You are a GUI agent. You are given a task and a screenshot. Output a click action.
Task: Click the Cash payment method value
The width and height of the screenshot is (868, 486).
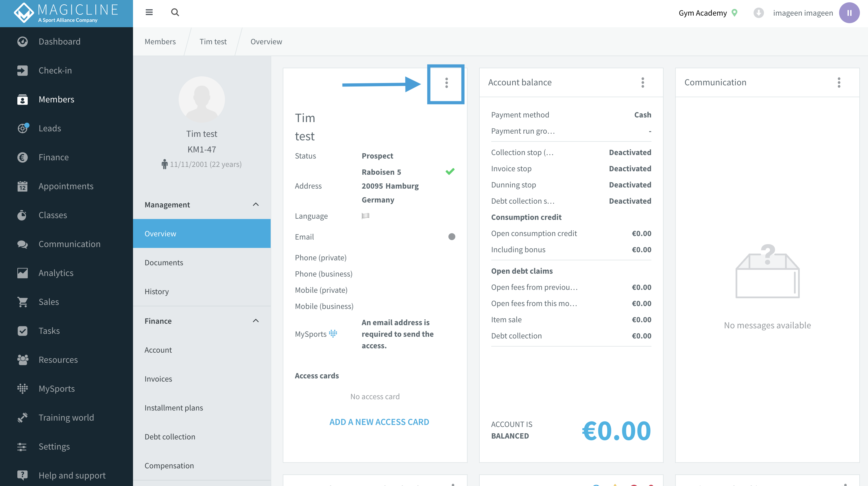coord(642,115)
